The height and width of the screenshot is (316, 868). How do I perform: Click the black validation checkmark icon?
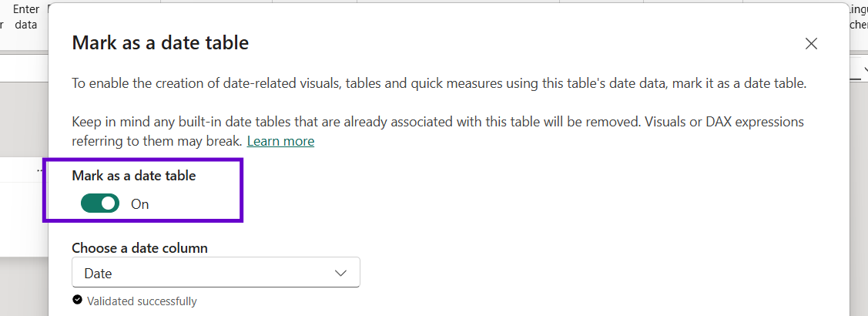coord(77,301)
